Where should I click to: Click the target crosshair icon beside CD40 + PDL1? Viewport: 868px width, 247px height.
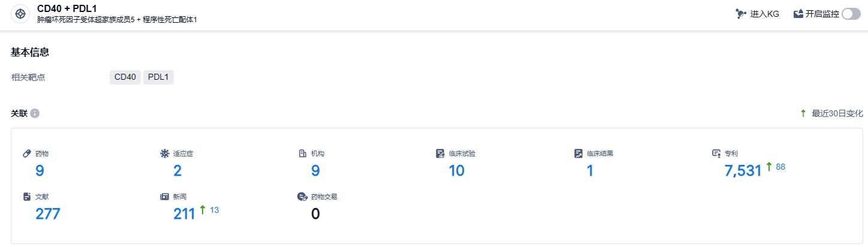point(20,14)
